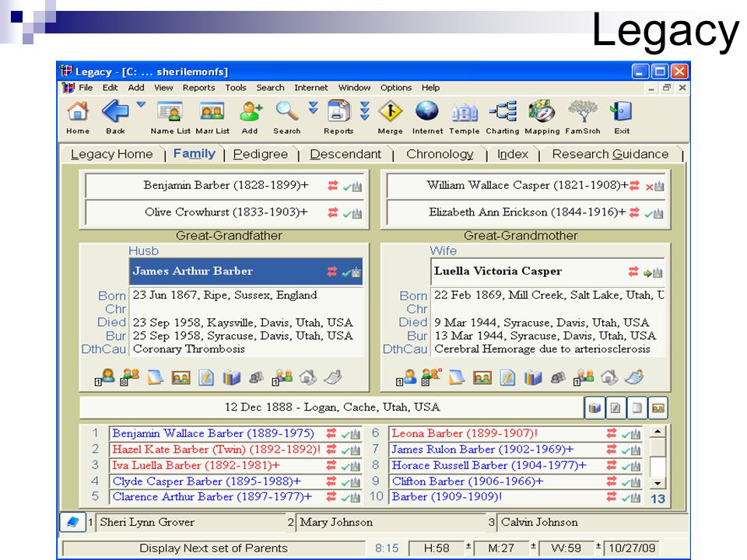
Task: Click the Exit door icon
Action: 621,111
